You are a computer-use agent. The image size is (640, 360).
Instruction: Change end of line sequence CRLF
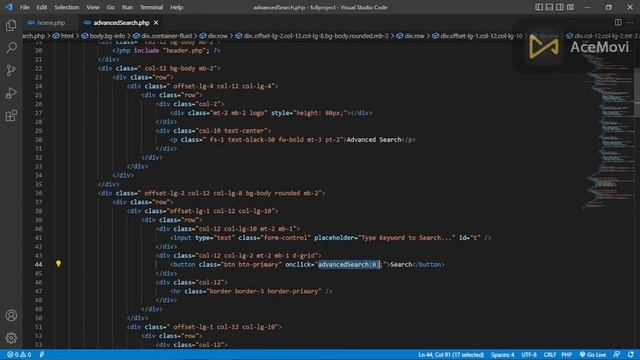point(550,355)
